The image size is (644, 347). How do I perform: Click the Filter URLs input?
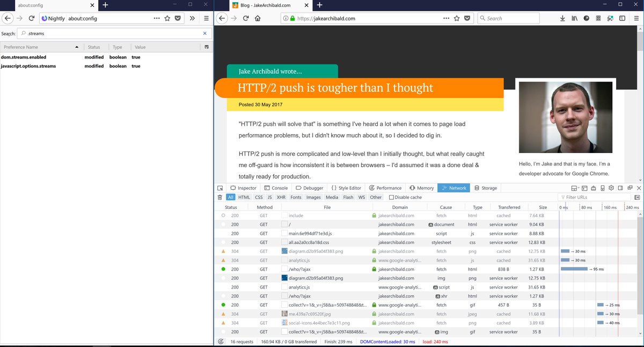tap(595, 197)
